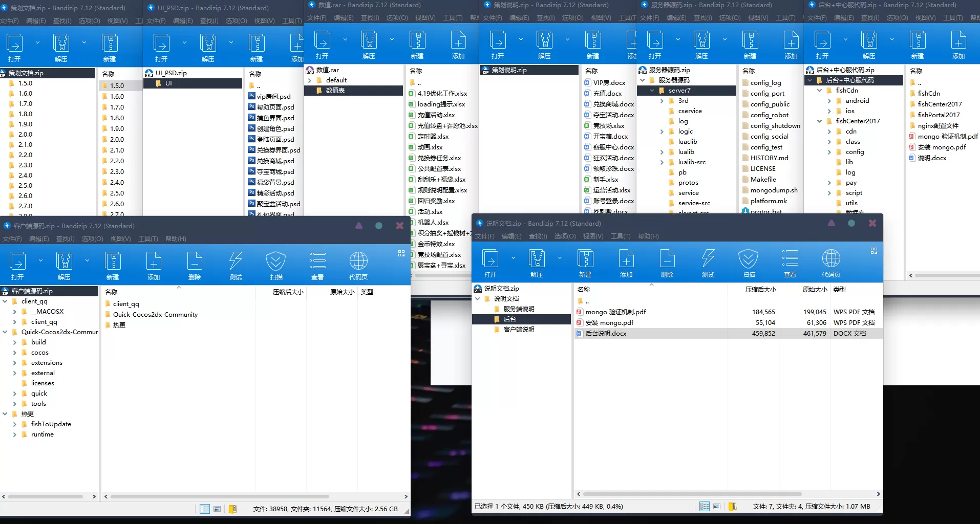This screenshot has width=980, height=524.
Task: Open 工具(T) menu in 说明文档.zip window
Action: 620,236
